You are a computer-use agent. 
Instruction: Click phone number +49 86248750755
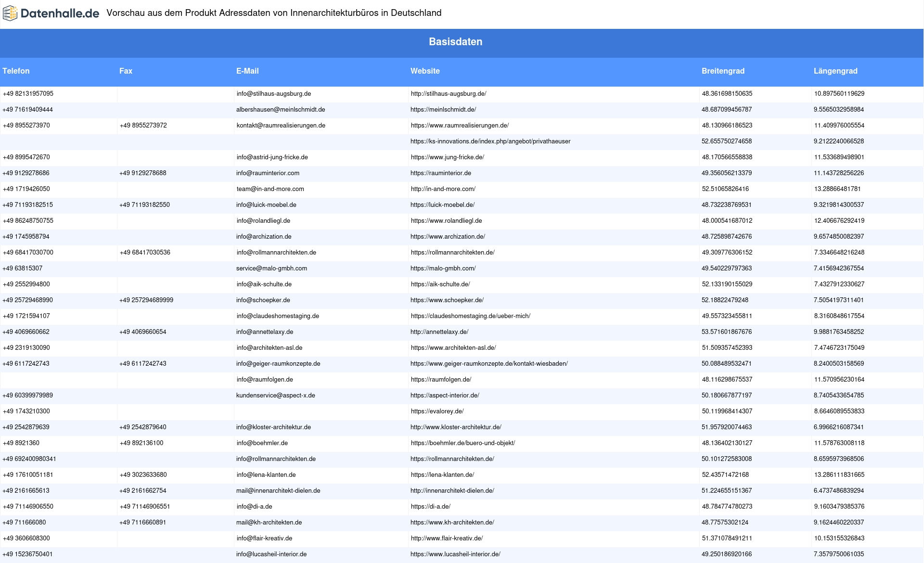(x=28, y=221)
